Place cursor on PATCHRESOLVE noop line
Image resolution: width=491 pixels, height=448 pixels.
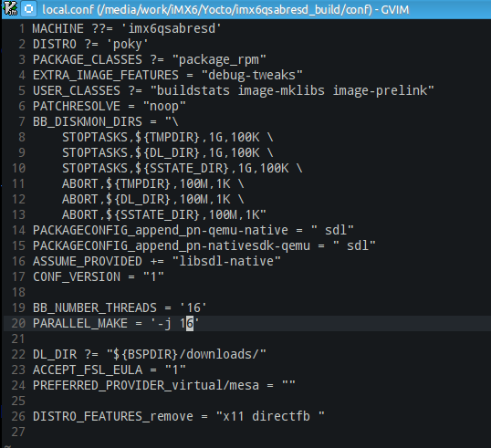[110, 106]
